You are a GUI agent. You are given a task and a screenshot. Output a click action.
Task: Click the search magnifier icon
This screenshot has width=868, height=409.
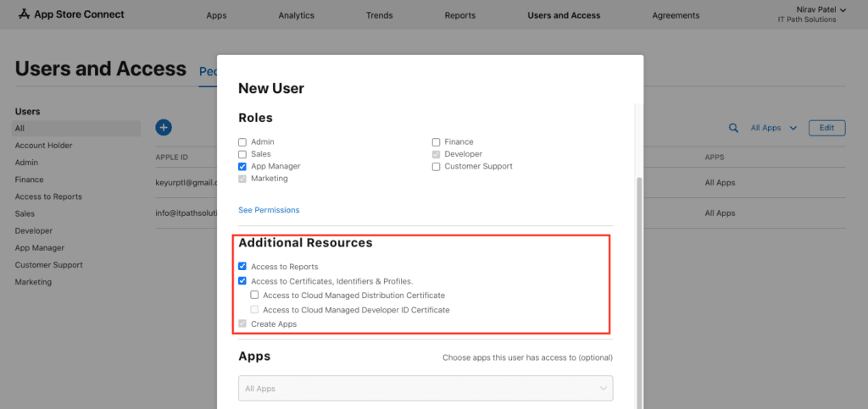pyautogui.click(x=734, y=129)
